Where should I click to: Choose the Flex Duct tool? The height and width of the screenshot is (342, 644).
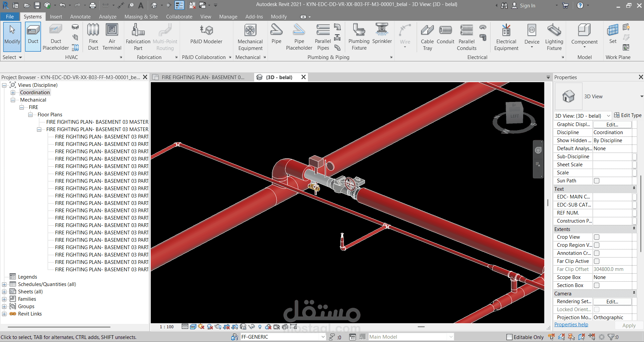pos(93,37)
